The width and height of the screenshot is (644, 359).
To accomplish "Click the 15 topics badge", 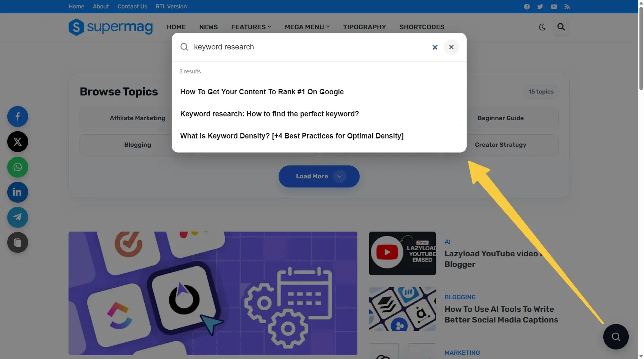I will pos(541,92).
